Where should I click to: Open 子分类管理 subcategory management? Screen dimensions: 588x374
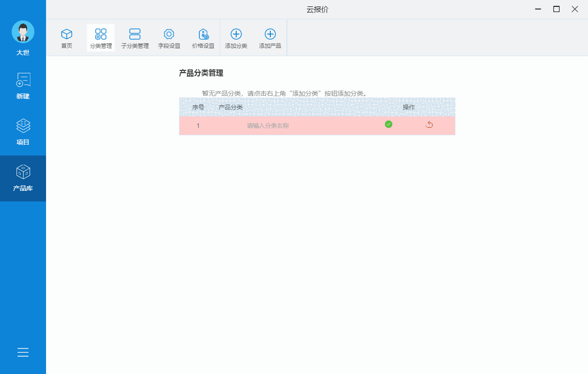pyautogui.click(x=135, y=37)
